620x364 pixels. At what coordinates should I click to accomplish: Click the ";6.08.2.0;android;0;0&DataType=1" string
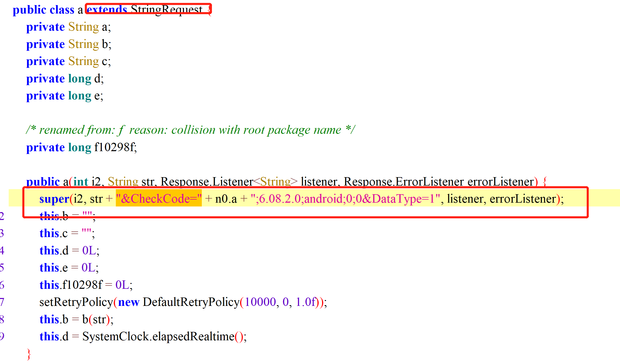click(345, 199)
